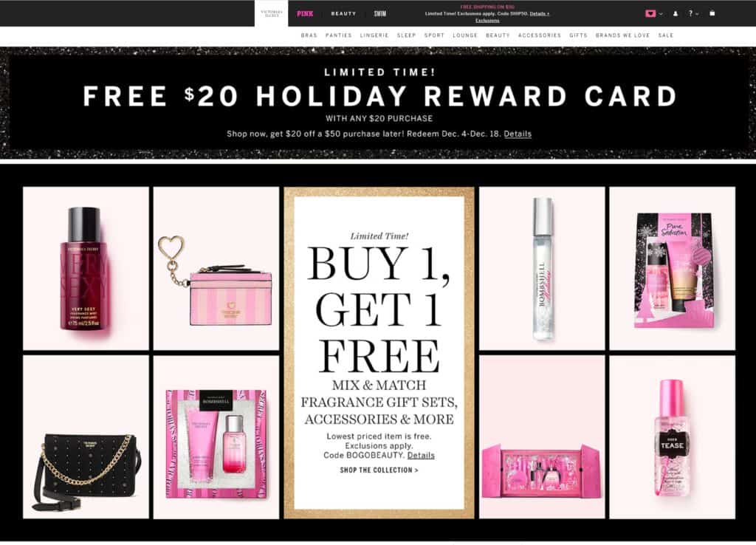Expand the chevron beside help icon
Viewport: 756px width, 545px height.
tap(697, 14)
